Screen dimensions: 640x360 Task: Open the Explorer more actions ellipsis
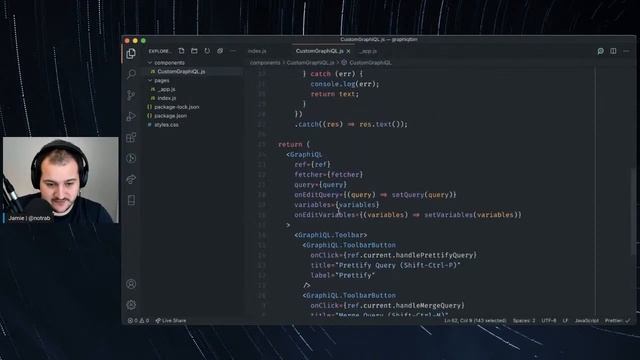coord(233,51)
